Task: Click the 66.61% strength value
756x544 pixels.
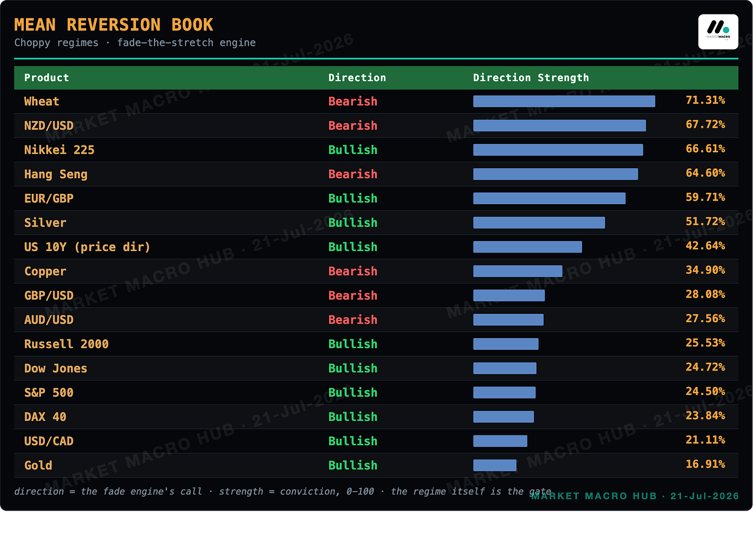Action: pos(705,149)
